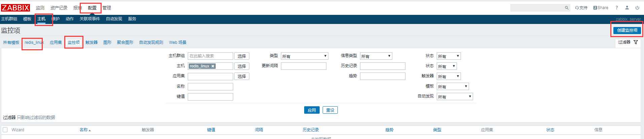This screenshot has width=644, height=139.
Task: Click 选择 next to 主机群组
Action: pos(242,56)
